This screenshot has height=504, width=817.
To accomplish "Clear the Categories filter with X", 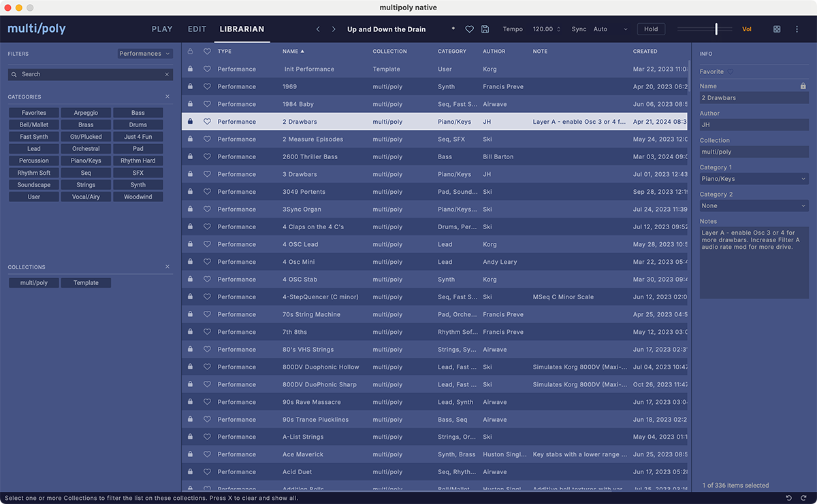I will (x=167, y=97).
